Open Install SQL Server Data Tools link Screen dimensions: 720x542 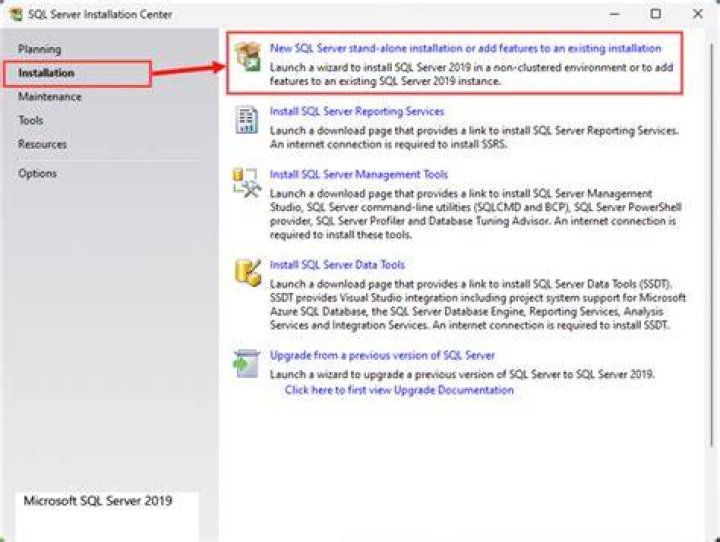click(337, 265)
